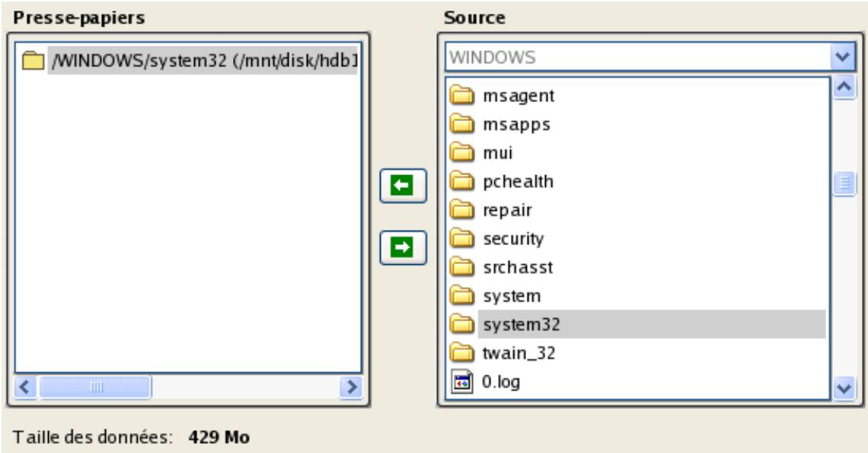868x453 pixels.
Task: Click the pchealth folder icon
Action: [x=461, y=181]
